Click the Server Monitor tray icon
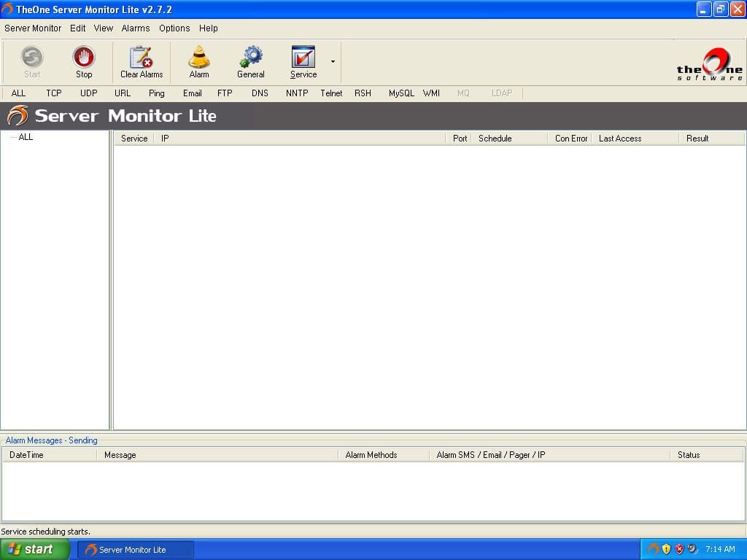 click(653, 549)
